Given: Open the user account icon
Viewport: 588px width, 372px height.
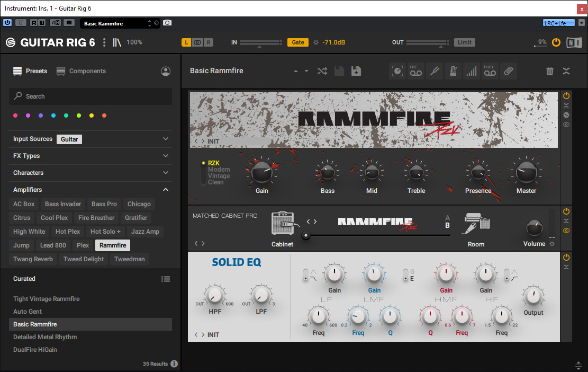Looking at the screenshot, I should coord(166,71).
